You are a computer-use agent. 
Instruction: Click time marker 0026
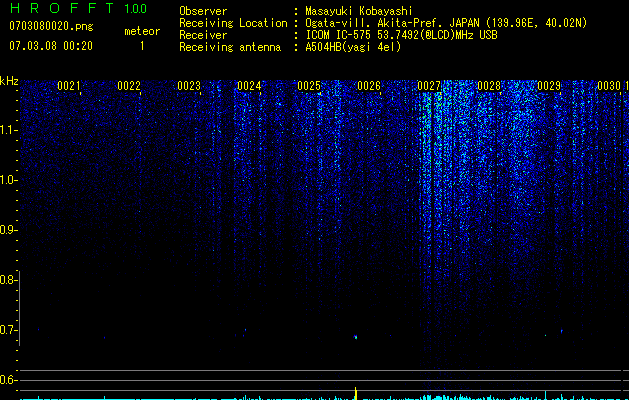click(369, 85)
